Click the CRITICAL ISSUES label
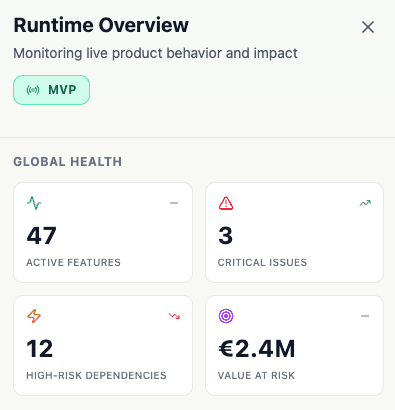 pyautogui.click(x=262, y=263)
